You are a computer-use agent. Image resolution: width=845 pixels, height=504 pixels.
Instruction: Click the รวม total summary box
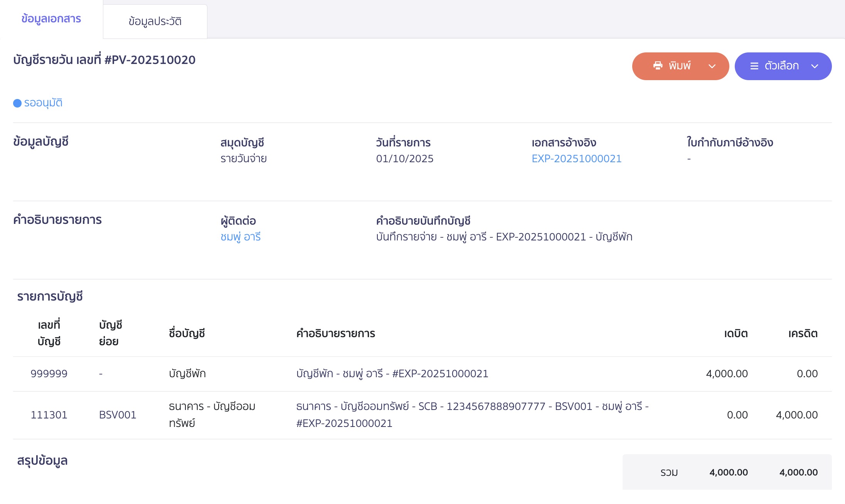click(x=727, y=472)
